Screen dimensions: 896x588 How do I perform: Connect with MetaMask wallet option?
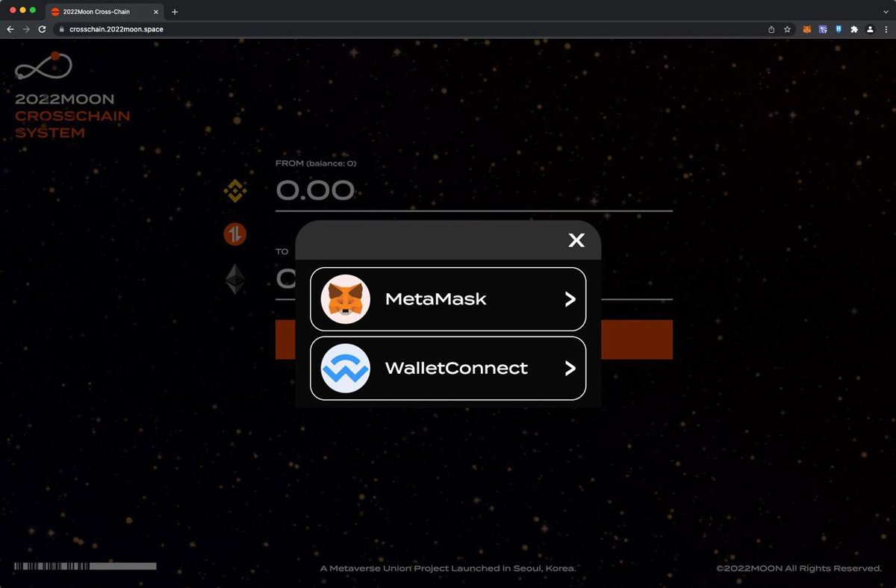pyautogui.click(x=448, y=299)
